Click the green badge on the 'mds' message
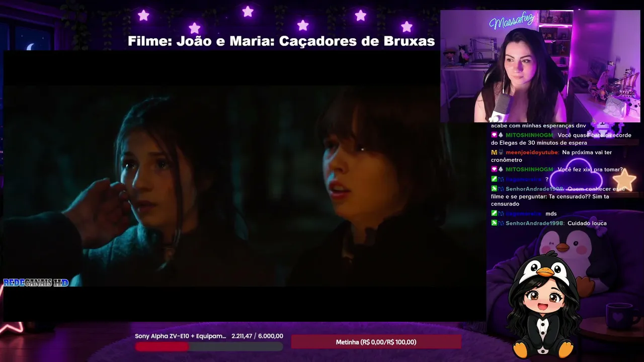This screenshot has width=644, height=362. point(494,214)
